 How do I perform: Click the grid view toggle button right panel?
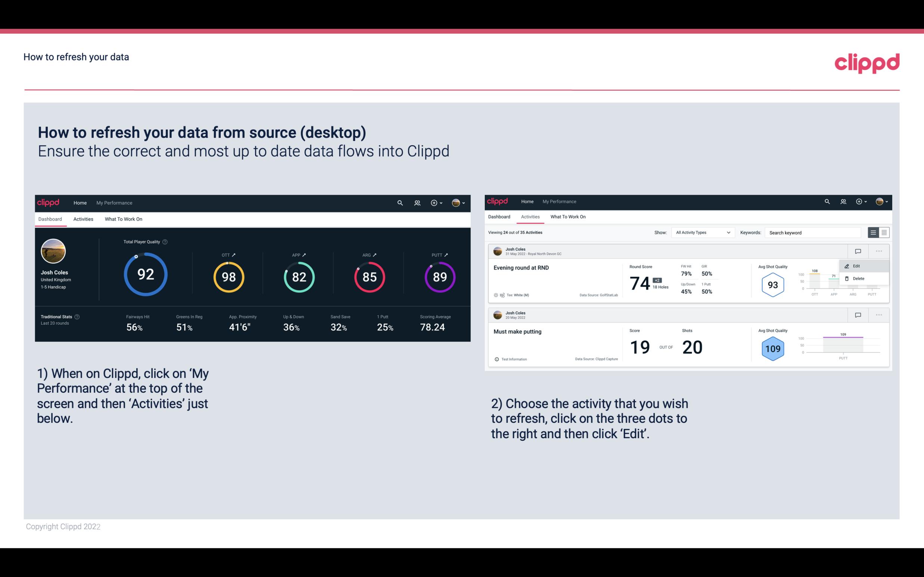coord(884,232)
